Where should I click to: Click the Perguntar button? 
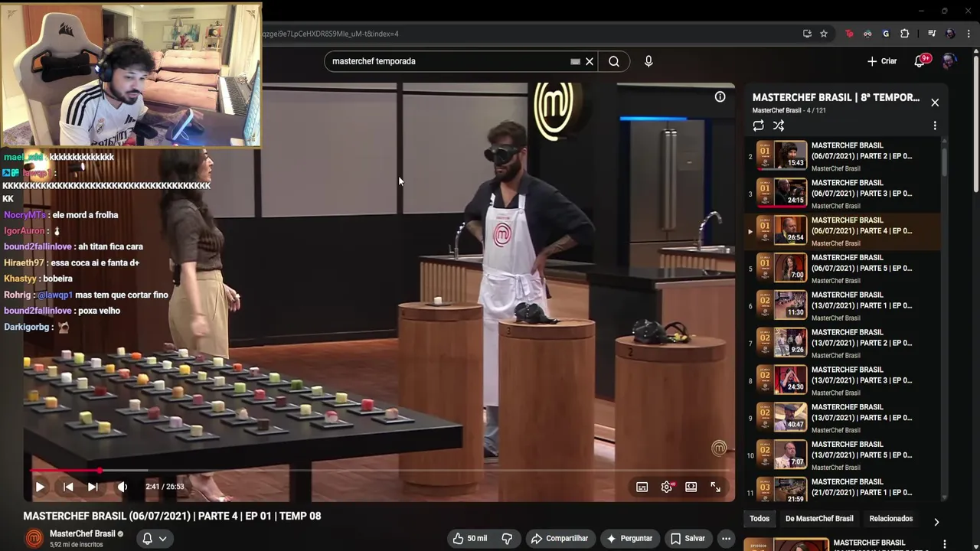pos(629,539)
